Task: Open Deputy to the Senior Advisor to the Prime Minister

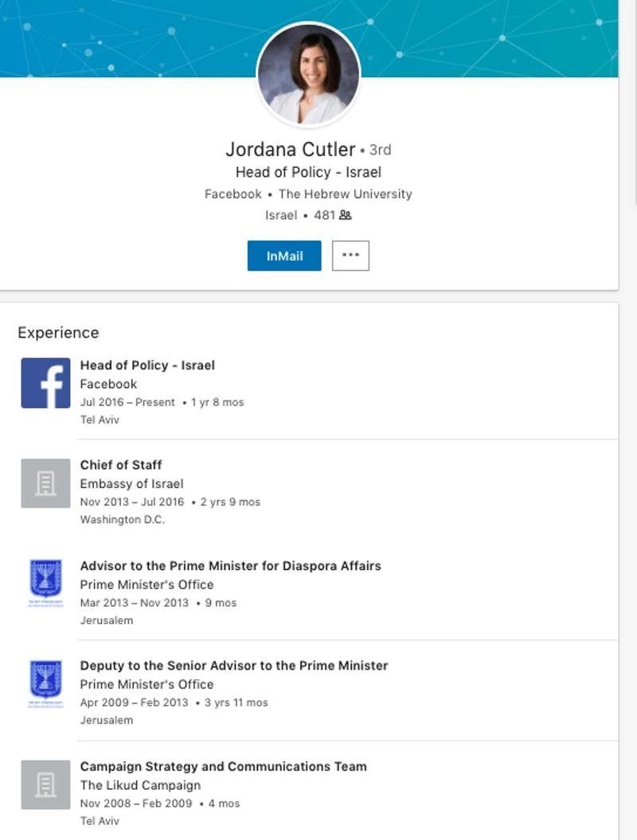Action: [x=234, y=666]
